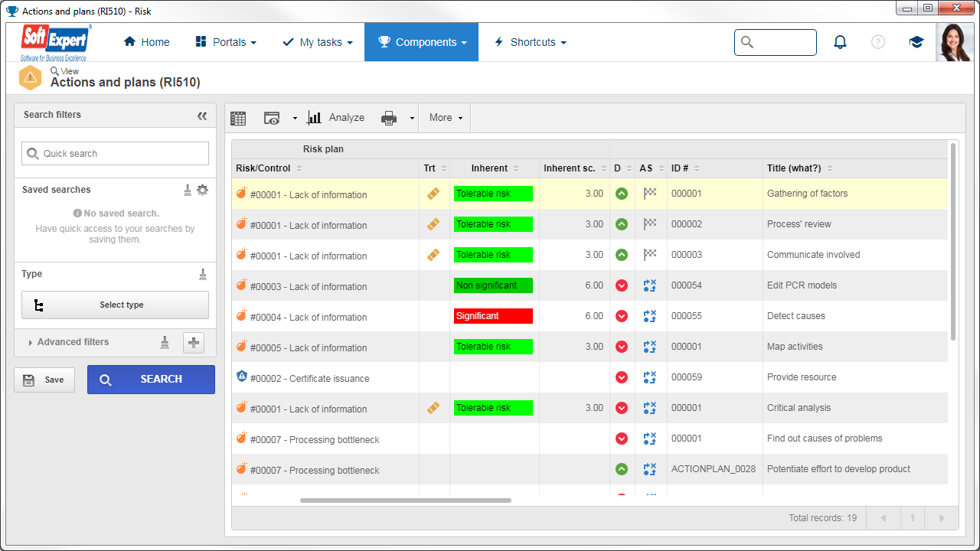Click bandage icon in Critical analysis row
The height and width of the screenshot is (551, 980).
click(x=433, y=408)
